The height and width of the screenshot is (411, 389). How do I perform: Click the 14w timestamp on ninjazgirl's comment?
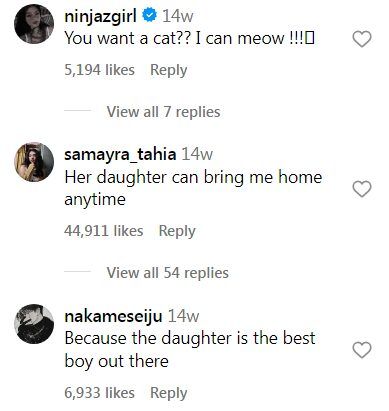click(x=178, y=16)
